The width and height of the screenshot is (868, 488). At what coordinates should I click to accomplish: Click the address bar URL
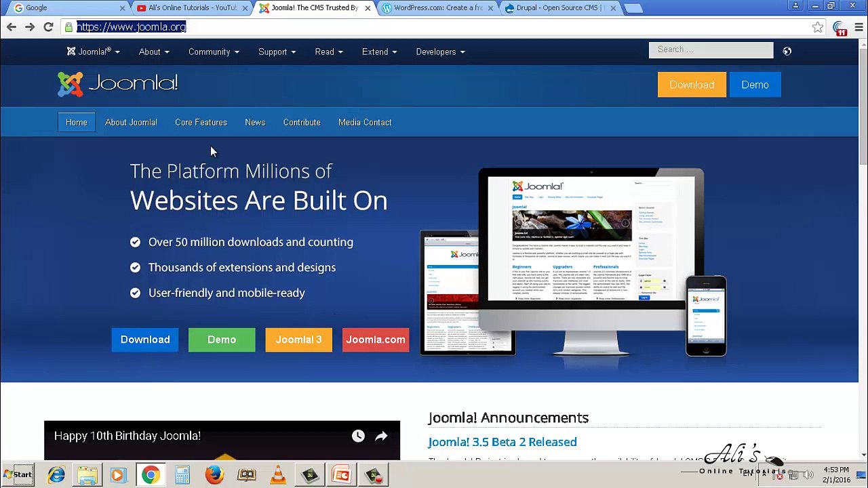(131, 27)
